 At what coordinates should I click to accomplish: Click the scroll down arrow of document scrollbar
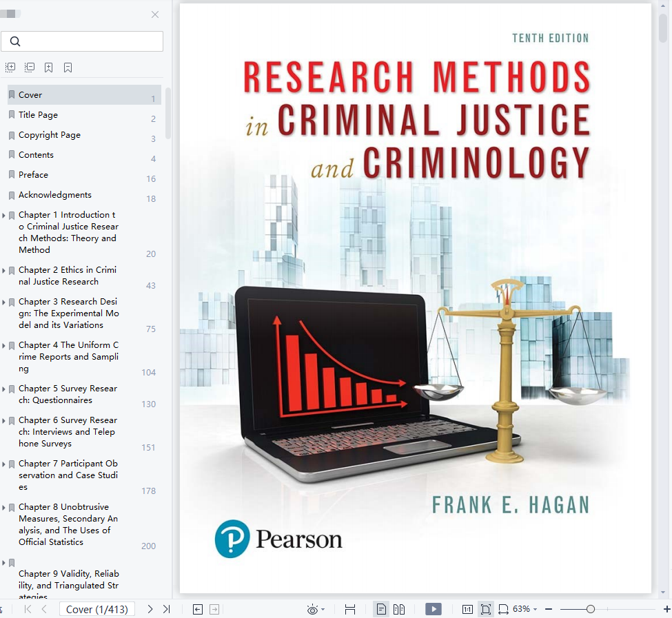point(664,593)
